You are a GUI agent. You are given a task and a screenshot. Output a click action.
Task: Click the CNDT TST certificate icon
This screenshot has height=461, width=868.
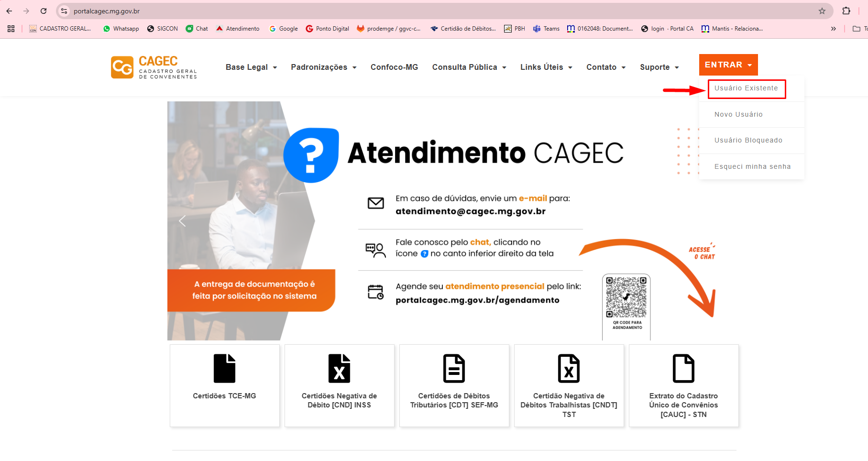click(569, 369)
